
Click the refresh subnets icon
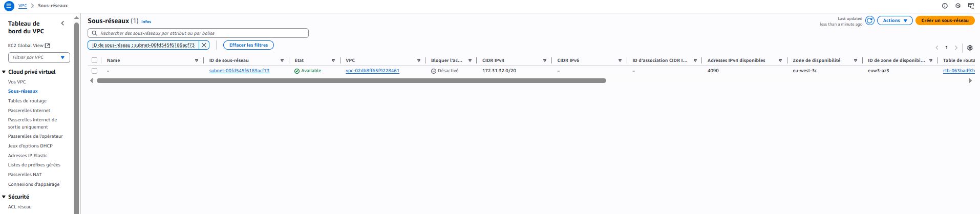click(869, 20)
